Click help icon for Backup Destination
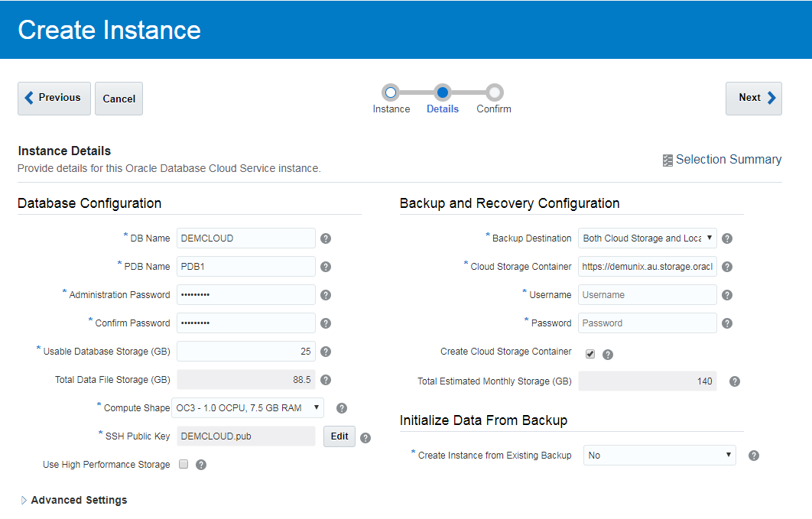This screenshot has height=519, width=812. [727, 238]
